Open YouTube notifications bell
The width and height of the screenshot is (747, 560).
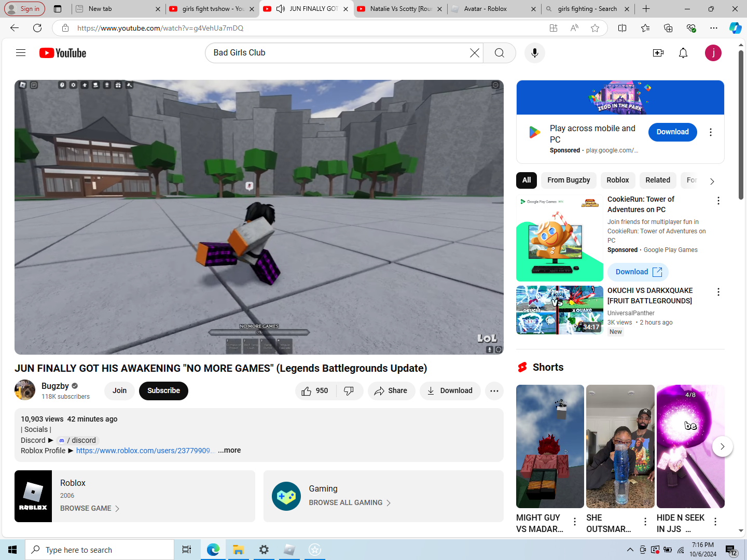pos(683,53)
